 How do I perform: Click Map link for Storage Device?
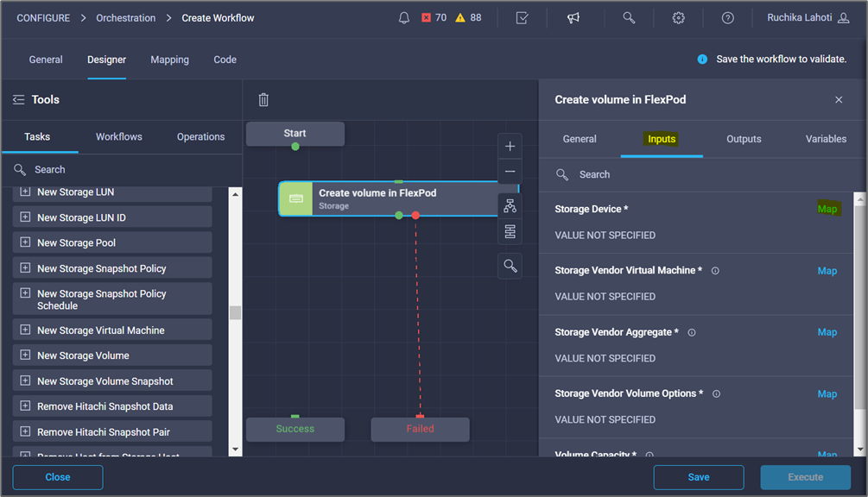[x=827, y=209]
